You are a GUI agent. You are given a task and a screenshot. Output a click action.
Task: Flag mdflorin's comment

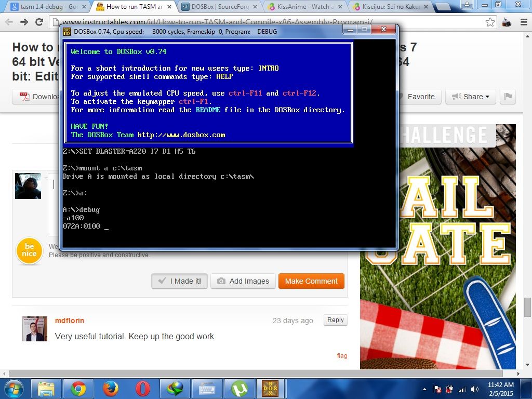tap(342, 355)
